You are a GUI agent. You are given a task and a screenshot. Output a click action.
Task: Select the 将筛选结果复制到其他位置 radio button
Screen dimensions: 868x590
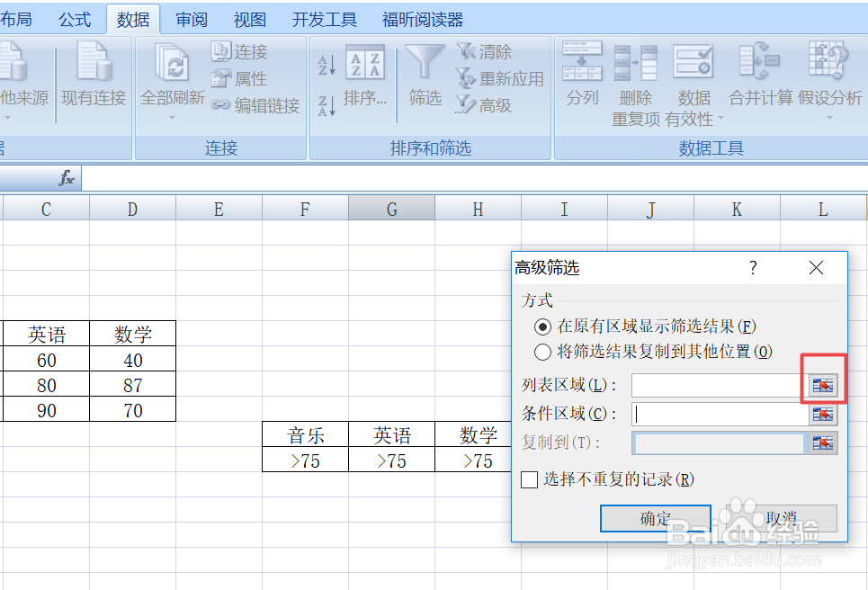[x=542, y=353]
